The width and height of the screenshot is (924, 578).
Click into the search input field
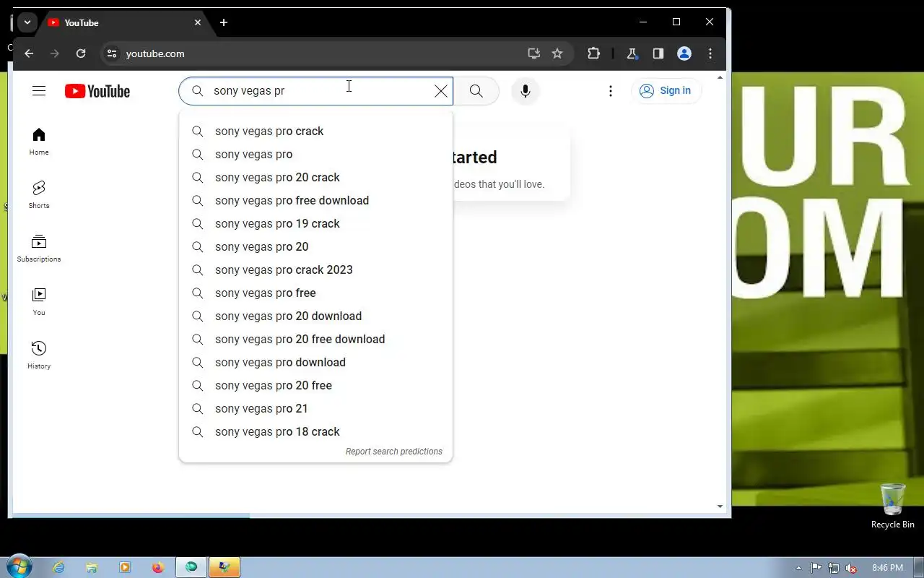pyautogui.click(x=318, y=91)
